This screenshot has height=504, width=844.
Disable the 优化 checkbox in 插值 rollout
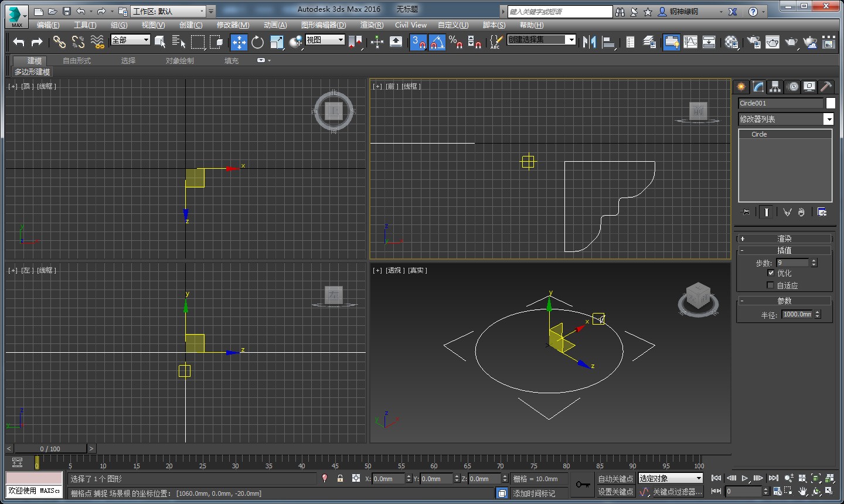pos(771,273)
